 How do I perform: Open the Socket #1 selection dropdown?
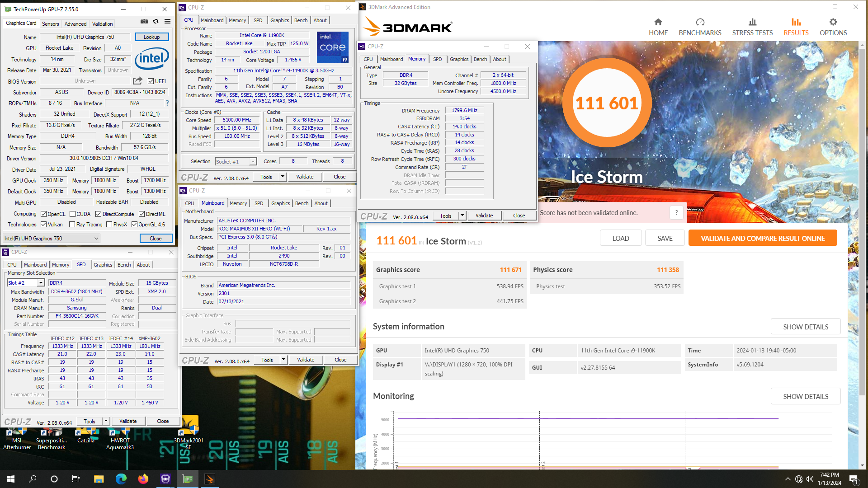(236, 161)
